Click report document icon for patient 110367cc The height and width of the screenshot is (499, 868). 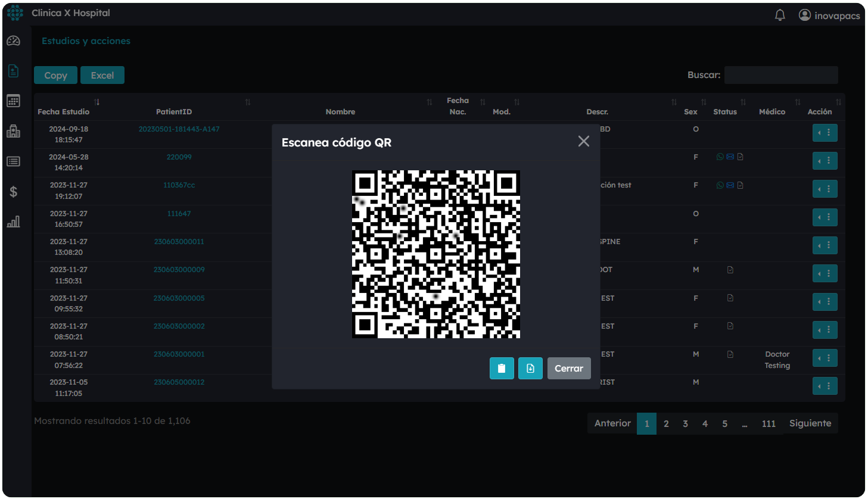740,185
